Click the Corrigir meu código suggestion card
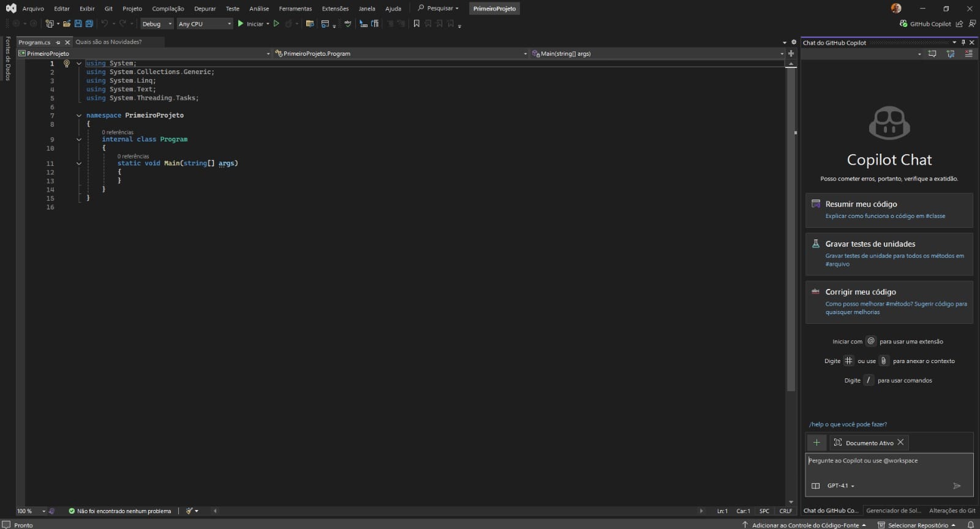This screenshot has width=980, height=529. click(889, 302)
